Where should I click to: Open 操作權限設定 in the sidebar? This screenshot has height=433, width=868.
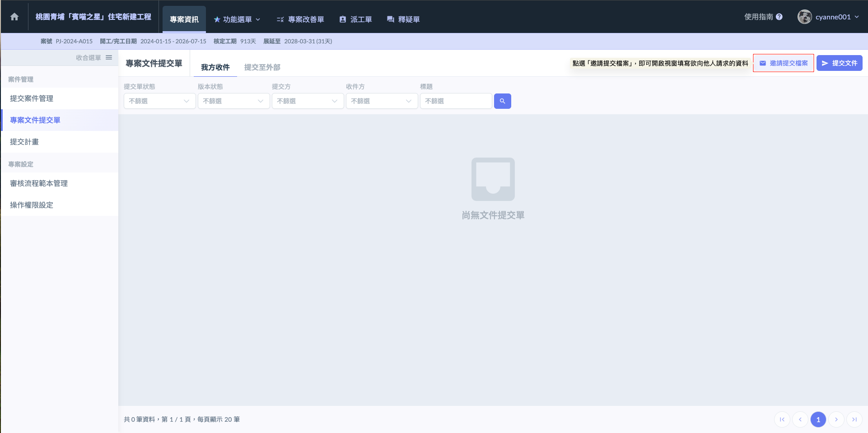[60, 205]
